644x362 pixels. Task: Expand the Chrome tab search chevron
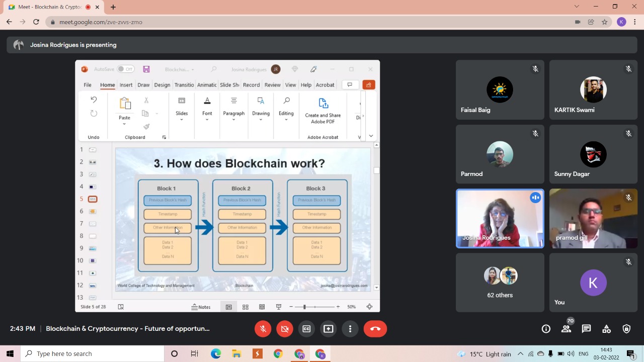click(577, 7)
